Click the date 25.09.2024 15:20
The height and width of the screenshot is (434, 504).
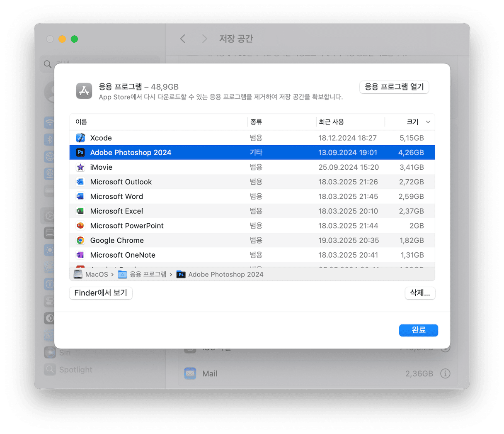pos(349,167)
